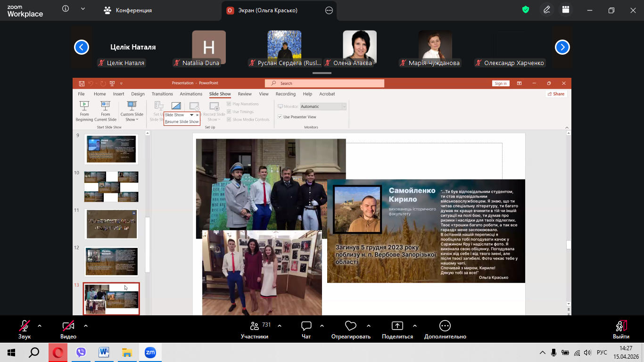644x362 pixels.
Task: Open the Участники participants list
Action: pos(255,326)
